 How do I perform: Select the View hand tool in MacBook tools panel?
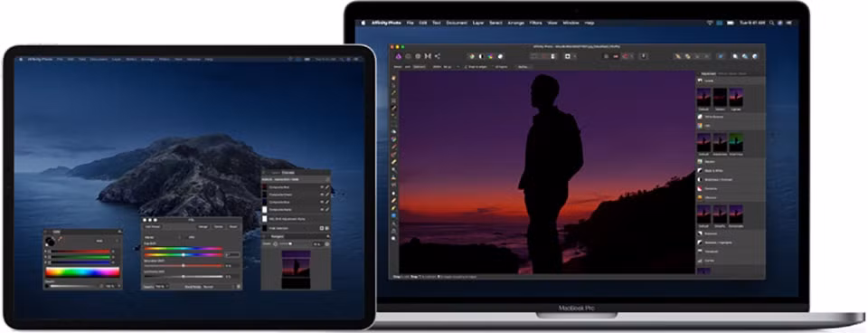pos(393,78)
